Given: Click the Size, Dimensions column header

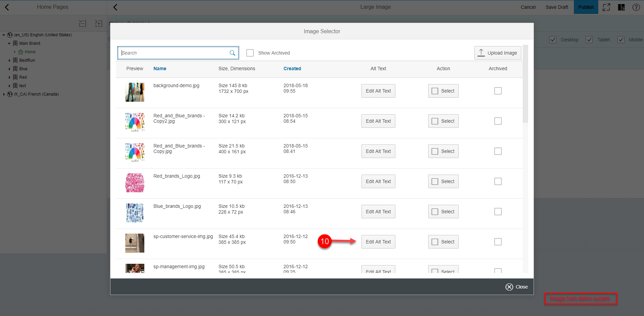Looking at the screenshot, I should pos(237,68).
